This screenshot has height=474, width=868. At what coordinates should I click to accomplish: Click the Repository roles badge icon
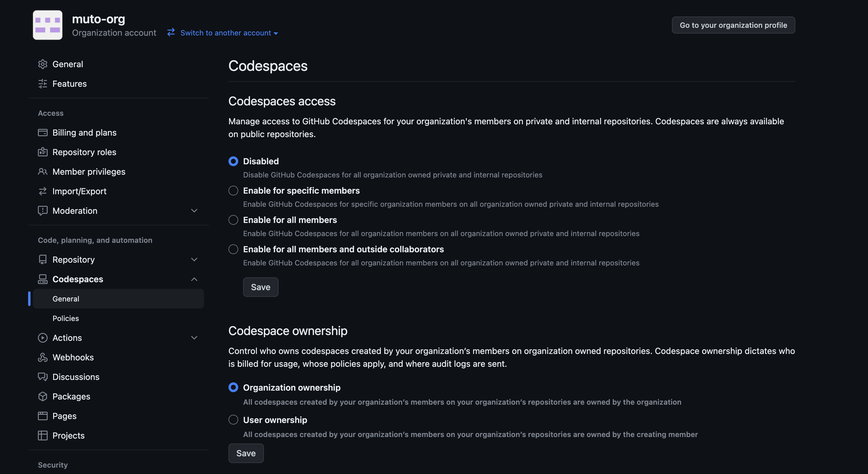pyautogui.click(x=42, y=152)
